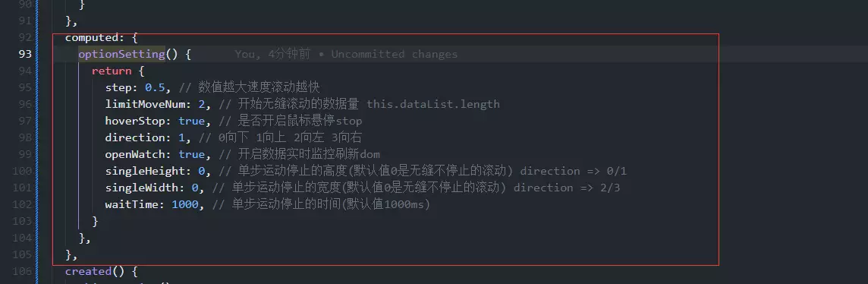Image resolution: width=868 pixels, height=284 pixels.
Task: Select line number 100 in the gutter
Action: (23, 171)
